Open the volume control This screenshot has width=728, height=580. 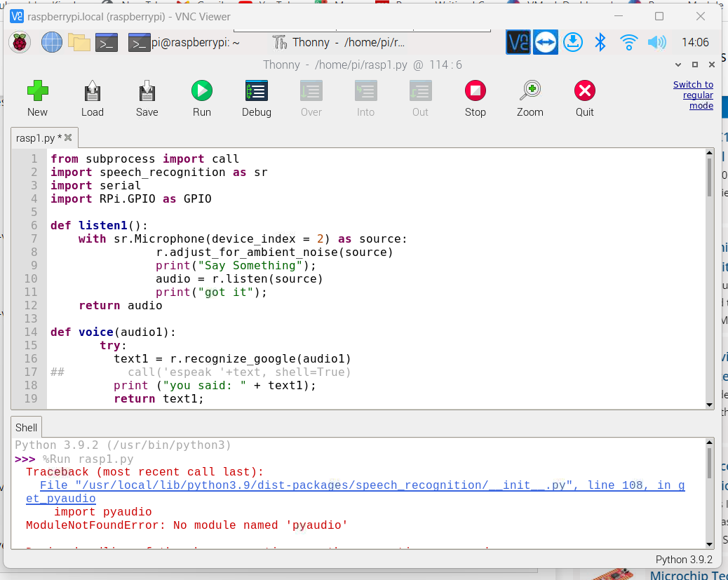[656, 42]
